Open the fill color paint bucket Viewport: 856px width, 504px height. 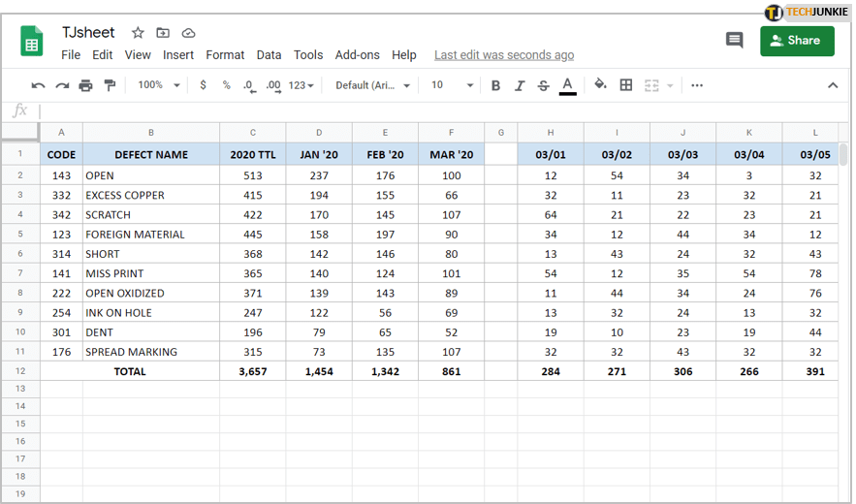(600, 85)
